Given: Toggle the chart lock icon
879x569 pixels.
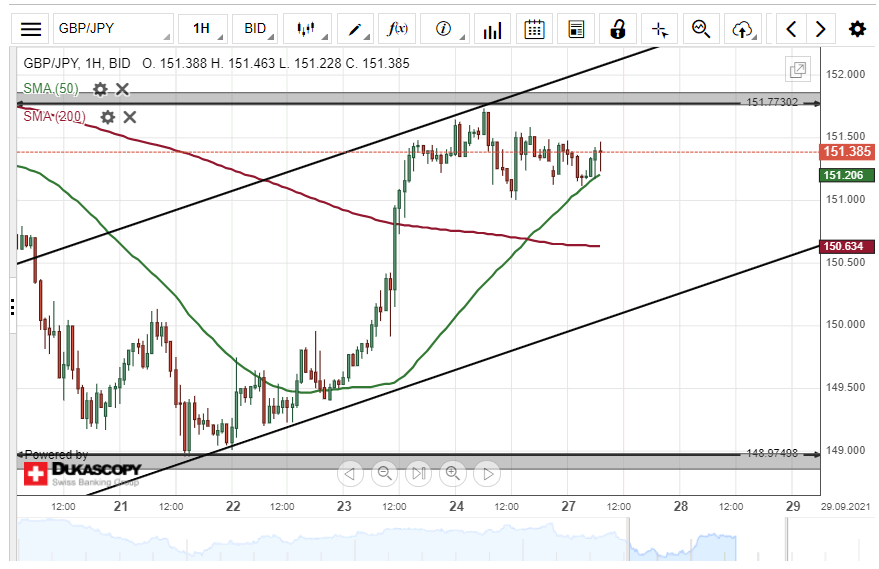Looking at the screenshot, I should [x=618, y=29].
